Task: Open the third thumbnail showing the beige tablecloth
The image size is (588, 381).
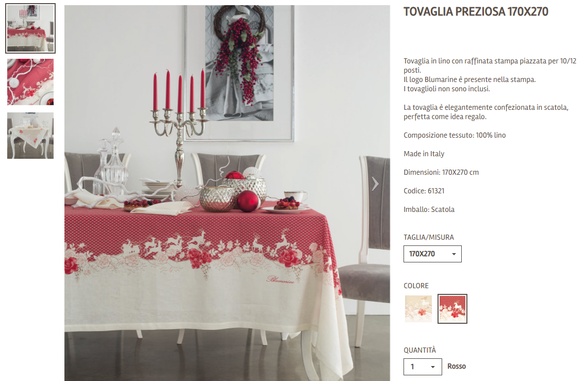Action: click(30, 136)
